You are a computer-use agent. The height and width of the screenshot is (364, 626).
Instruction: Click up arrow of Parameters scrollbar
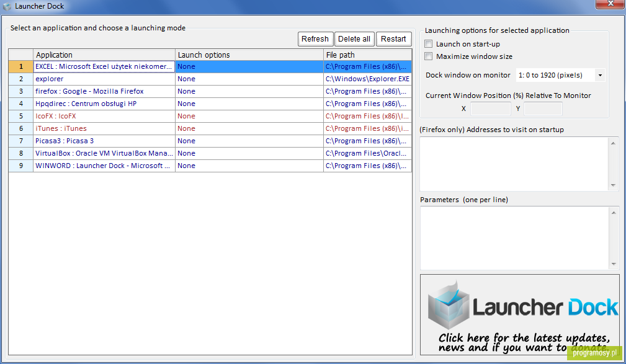pos(613,213)
